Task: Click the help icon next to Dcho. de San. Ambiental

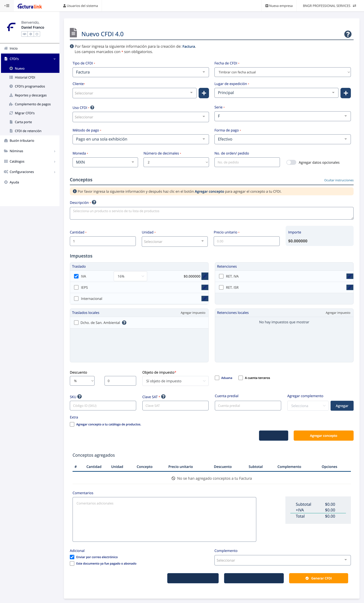Action: point(124,323)
